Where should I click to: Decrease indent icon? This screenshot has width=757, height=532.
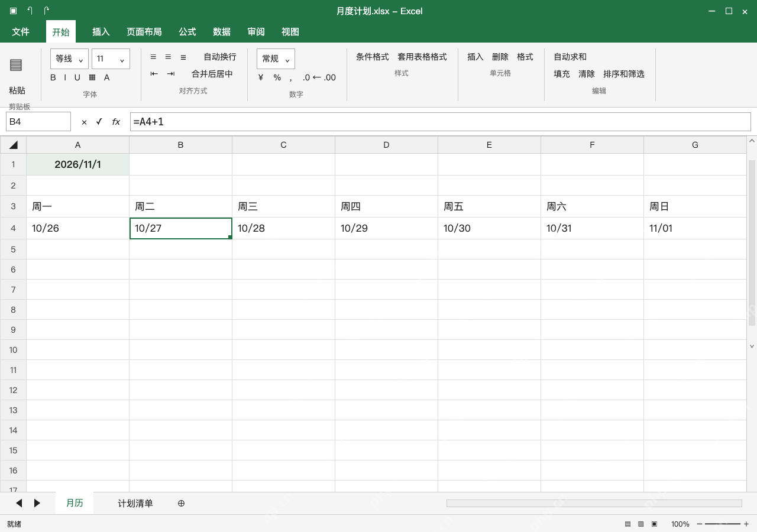[154, 74]
